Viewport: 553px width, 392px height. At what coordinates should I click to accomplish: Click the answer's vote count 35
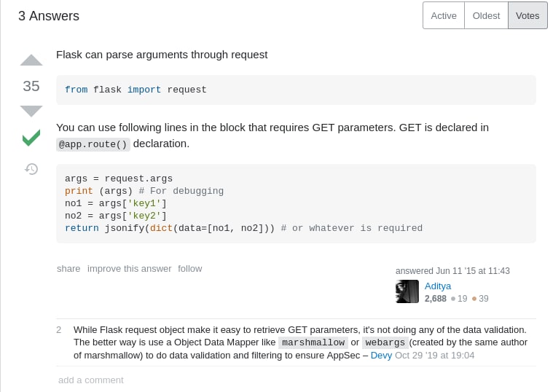(31, 86)
